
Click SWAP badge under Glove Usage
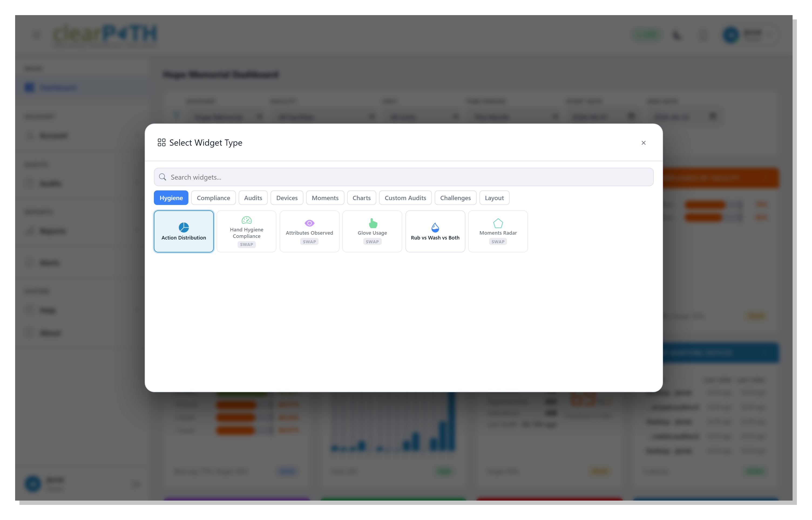tap(372, 242)
